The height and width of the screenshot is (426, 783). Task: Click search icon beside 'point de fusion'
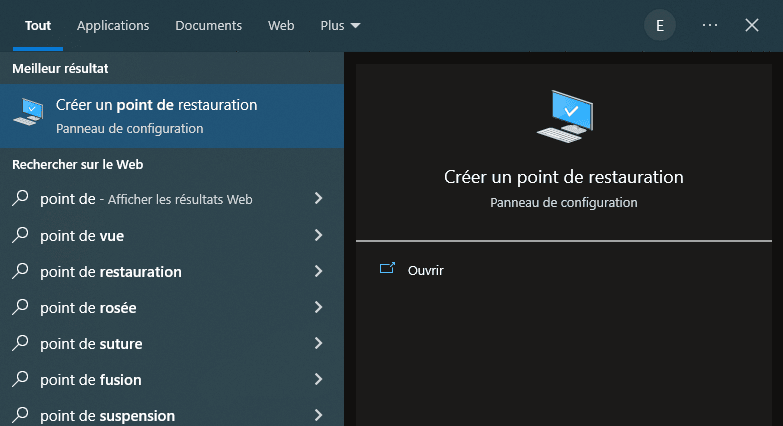(x=20, y=379)
